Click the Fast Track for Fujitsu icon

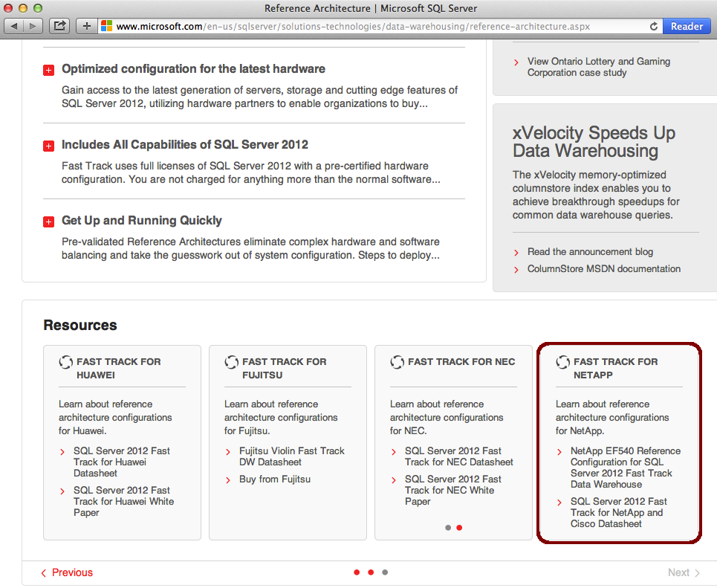[x=231, y=362]
